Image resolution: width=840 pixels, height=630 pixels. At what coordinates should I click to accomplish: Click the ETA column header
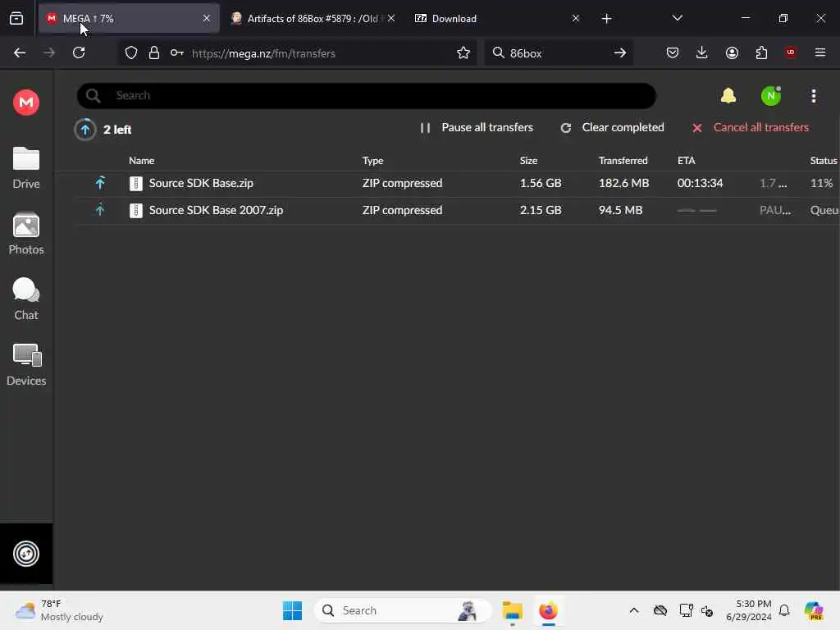[x=686, y=160]
